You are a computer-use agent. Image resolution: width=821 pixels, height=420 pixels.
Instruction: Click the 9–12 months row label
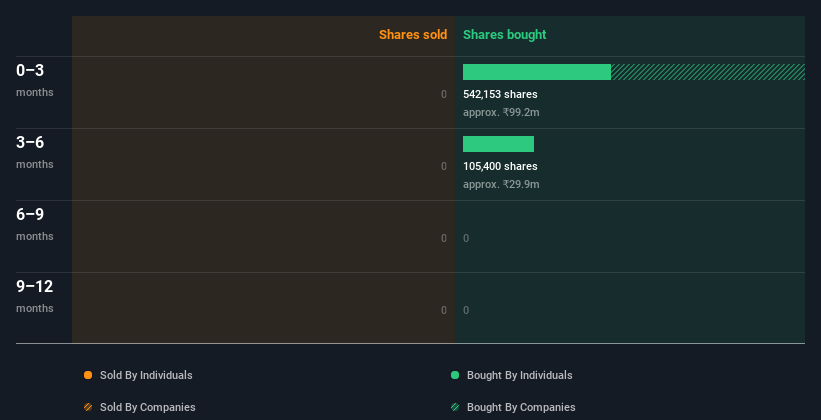[x=35, y=296]
